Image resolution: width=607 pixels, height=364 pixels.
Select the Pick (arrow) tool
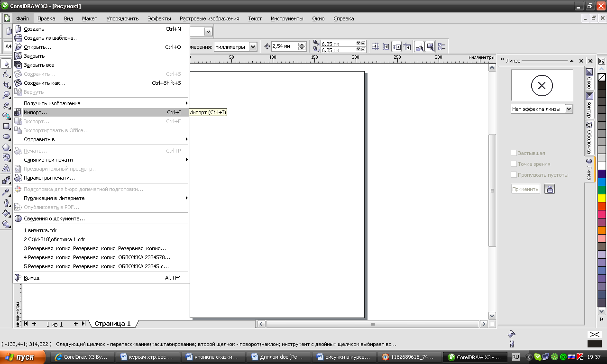(x=6, y=64)
